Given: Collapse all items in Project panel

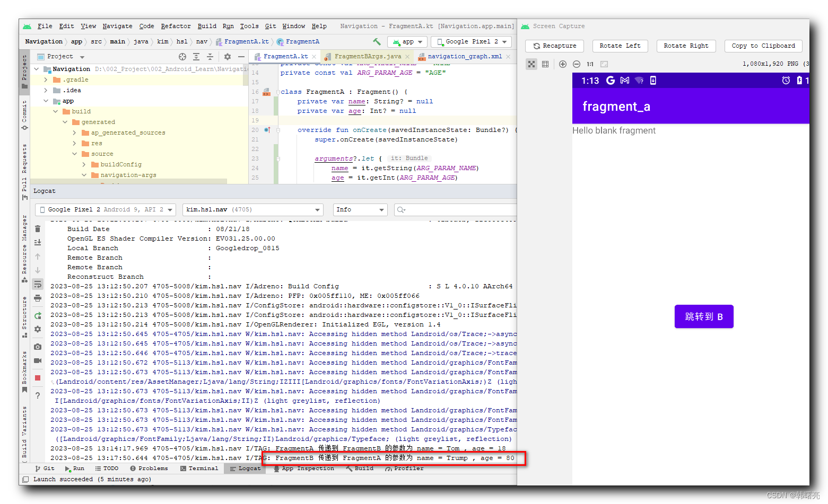Looking at the screenshot, I should coord(210,57).
